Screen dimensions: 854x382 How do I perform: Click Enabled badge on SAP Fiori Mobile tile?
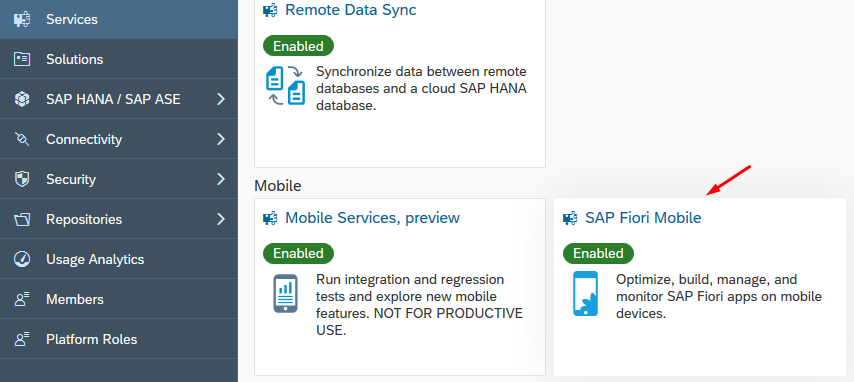pos(599,253)
